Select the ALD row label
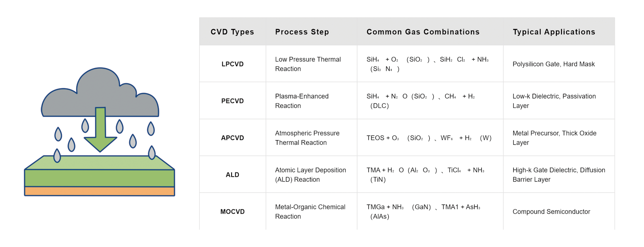This screenshot has width=644, height=247. point(232,175)
